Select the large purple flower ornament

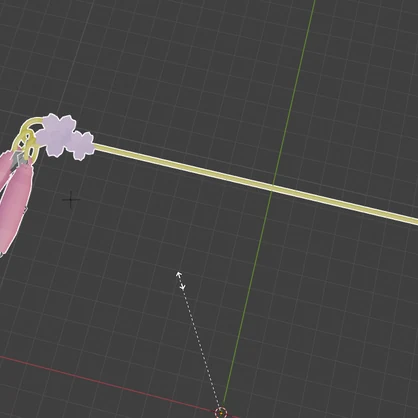[56, 134]
